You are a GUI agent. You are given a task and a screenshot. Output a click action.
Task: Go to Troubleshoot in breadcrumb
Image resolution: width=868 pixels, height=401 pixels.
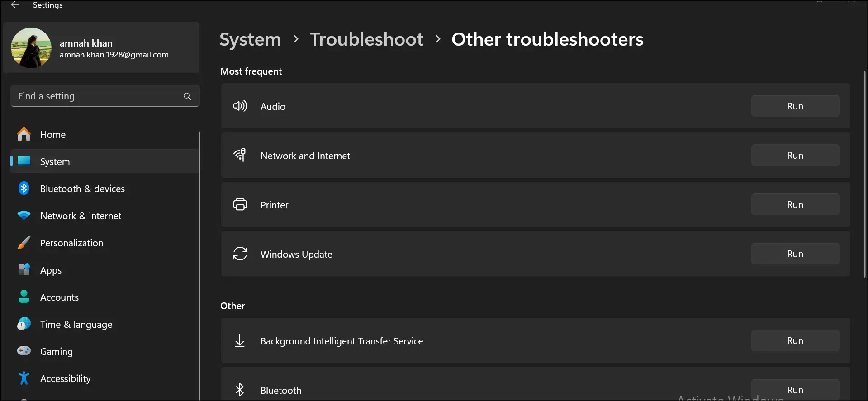pos(367,39)
